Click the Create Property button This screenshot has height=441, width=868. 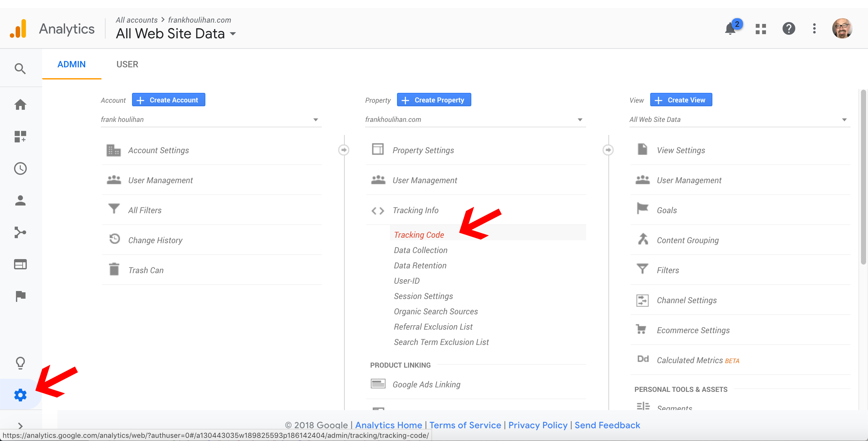point(434,100)
